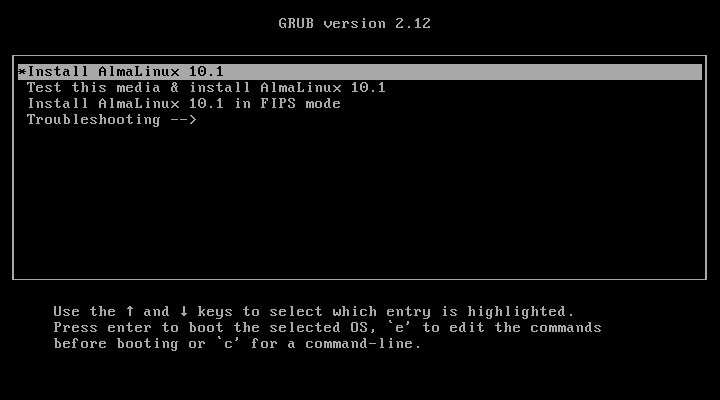Click the down arrow symbol in help text
This screenshot has width=720, height=400.
[184, 311]
